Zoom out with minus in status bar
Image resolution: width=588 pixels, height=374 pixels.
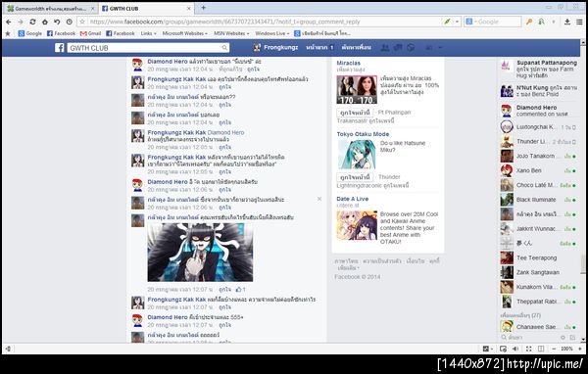pyautogui.click(x=554, y=349)
